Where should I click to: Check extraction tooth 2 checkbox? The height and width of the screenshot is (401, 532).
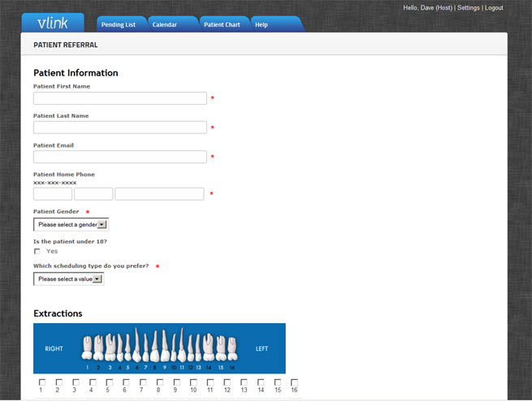[58, 382]
